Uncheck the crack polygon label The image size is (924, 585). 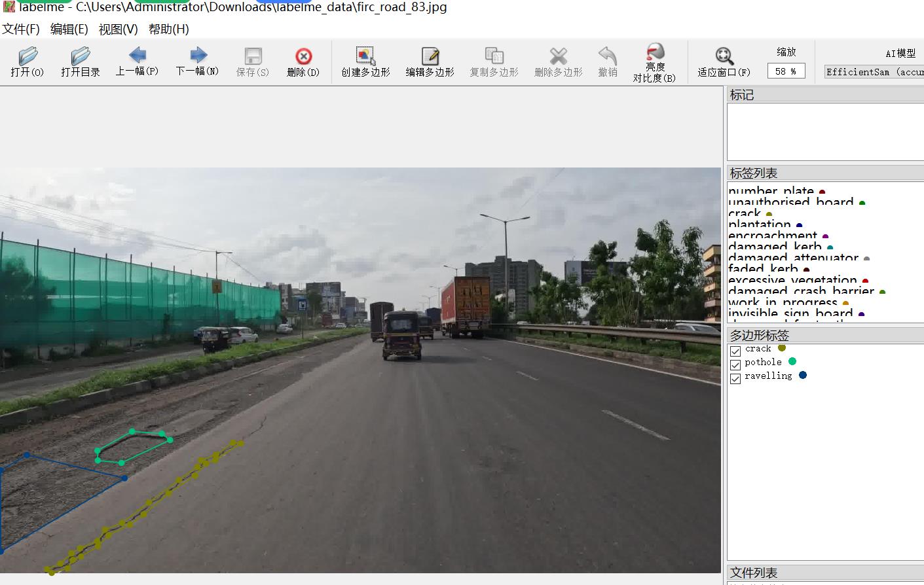point(735,351)
